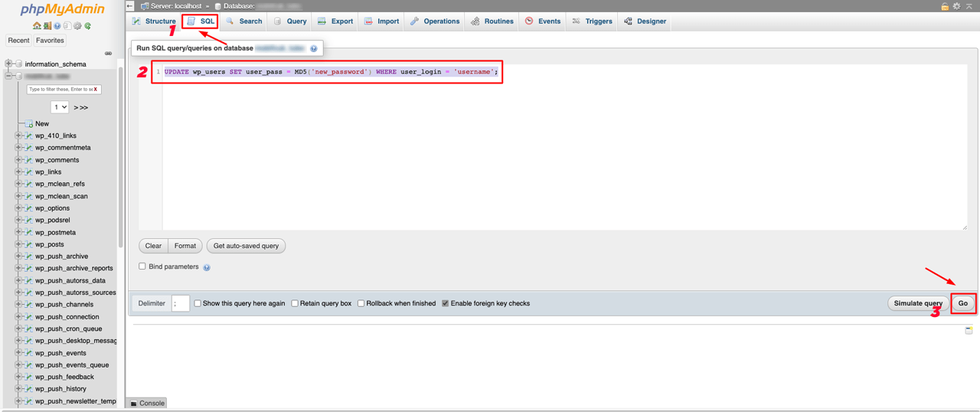The height and width of the screenshot is (412, 980).
Task: Enable the Bind parameters checkbox
Action: pyautogui.click(x=142, y=266)
